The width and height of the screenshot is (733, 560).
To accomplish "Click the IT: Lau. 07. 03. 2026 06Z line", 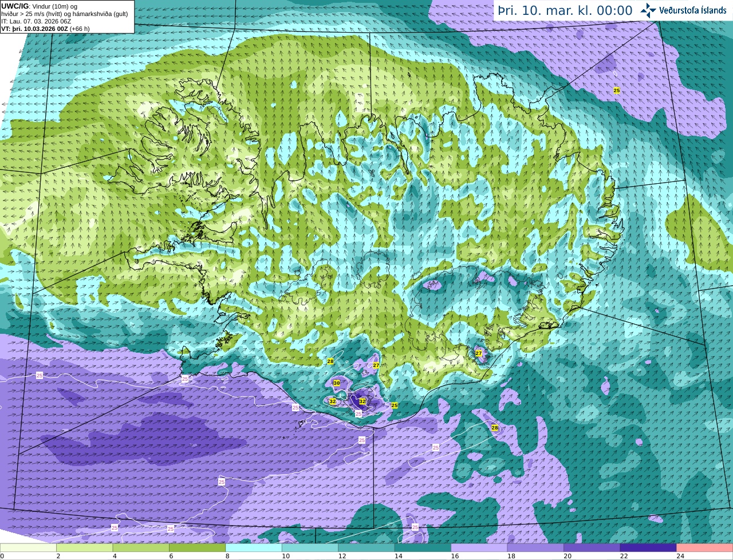I will [x=36, y=21].
